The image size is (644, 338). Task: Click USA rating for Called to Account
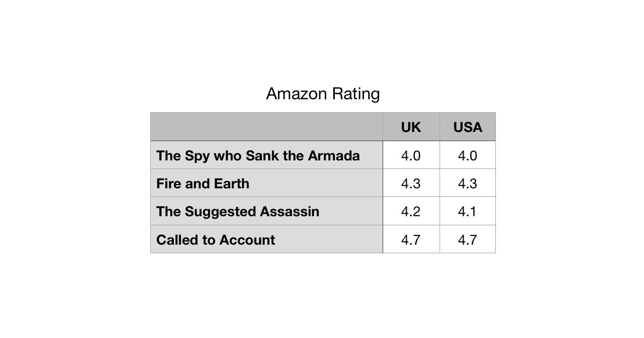[x=467, y=239]
